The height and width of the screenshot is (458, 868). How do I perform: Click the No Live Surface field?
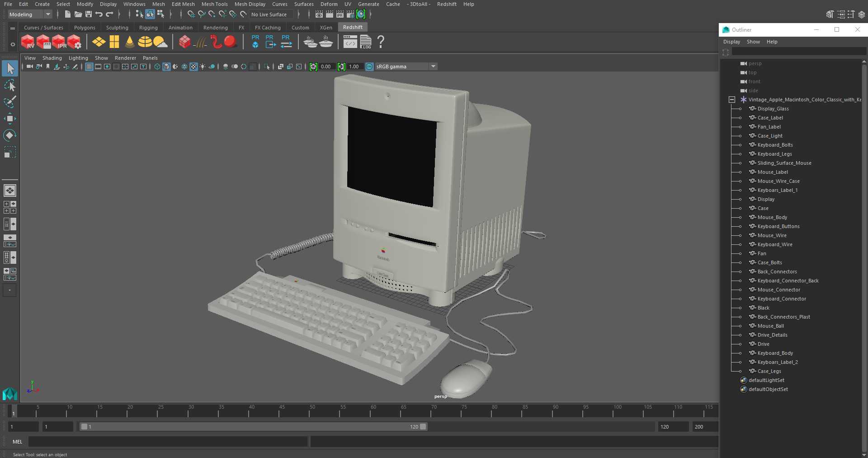click(271, 14)
